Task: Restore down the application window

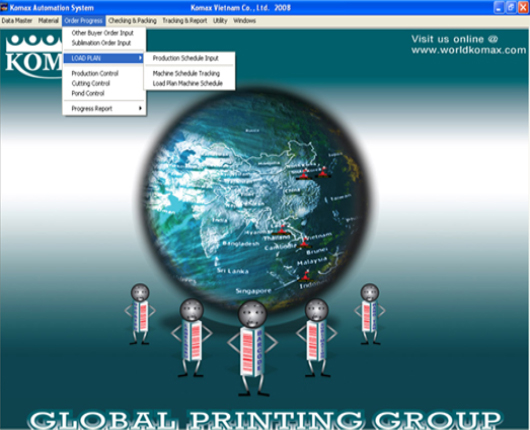Action: pos(511,7)
